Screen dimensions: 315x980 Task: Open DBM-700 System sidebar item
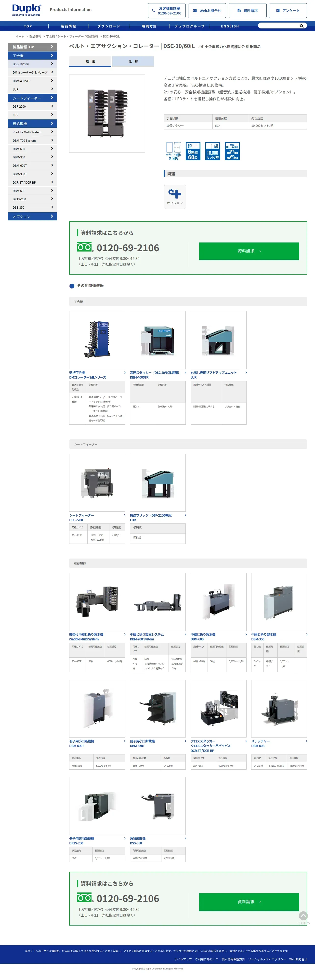32,140
